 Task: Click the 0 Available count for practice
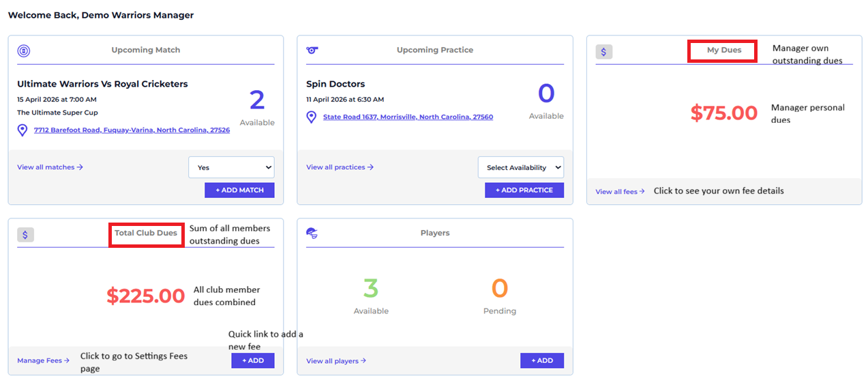click(x=546, y=94)
